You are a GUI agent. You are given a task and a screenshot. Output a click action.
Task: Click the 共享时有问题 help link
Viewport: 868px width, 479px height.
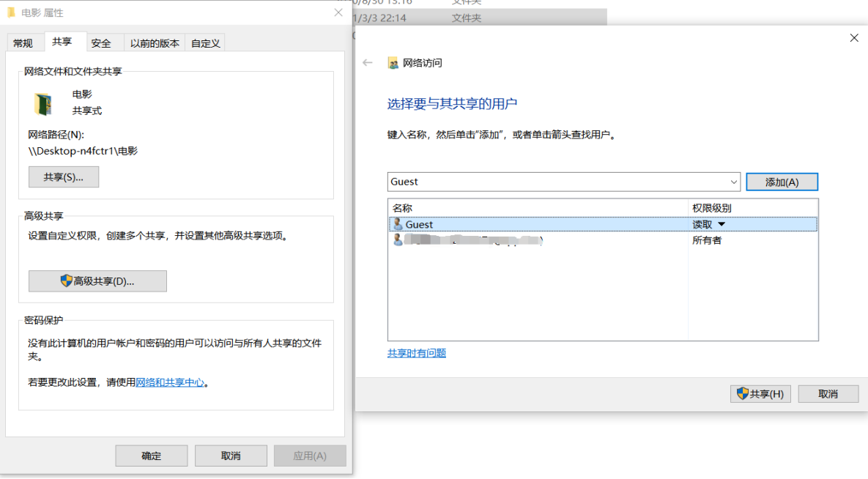(416, 353)
